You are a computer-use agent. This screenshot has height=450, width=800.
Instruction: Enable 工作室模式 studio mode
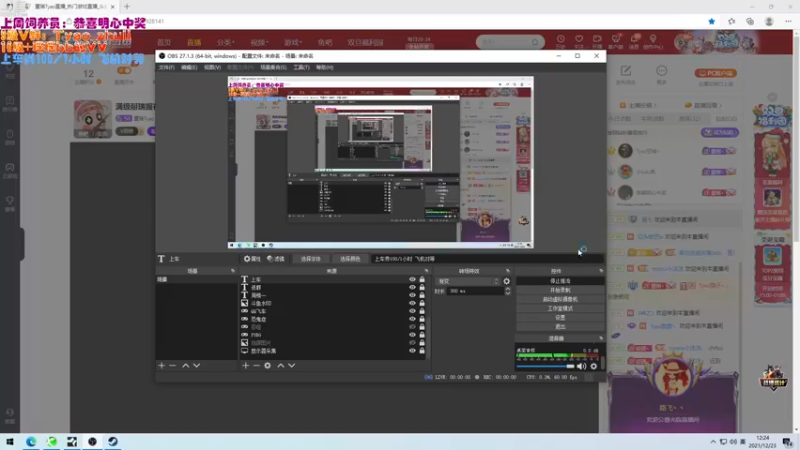pos(560,309)
